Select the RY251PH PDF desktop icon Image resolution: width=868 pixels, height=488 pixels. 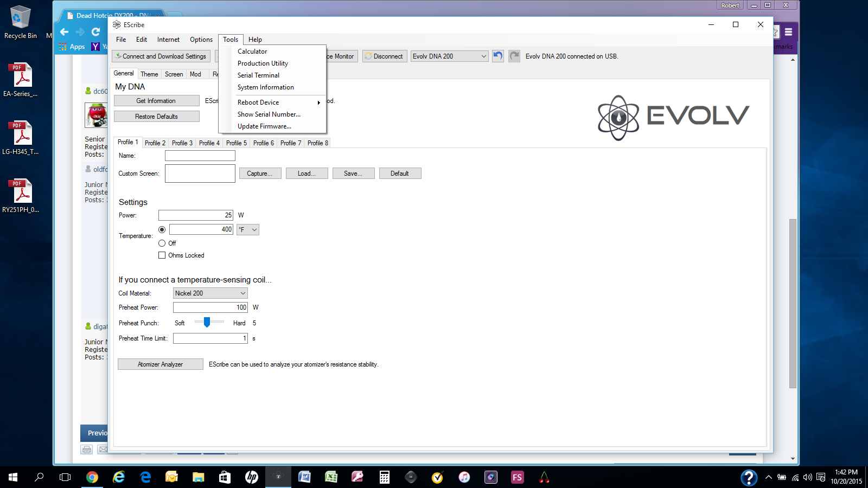(x=21, y=196)
